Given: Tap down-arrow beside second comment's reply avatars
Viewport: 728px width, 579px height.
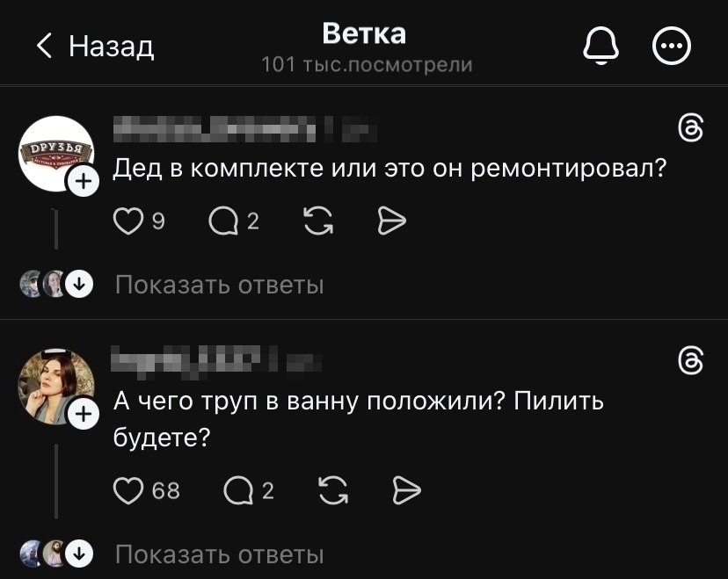Looking at the screenshot, I should 80,554.
